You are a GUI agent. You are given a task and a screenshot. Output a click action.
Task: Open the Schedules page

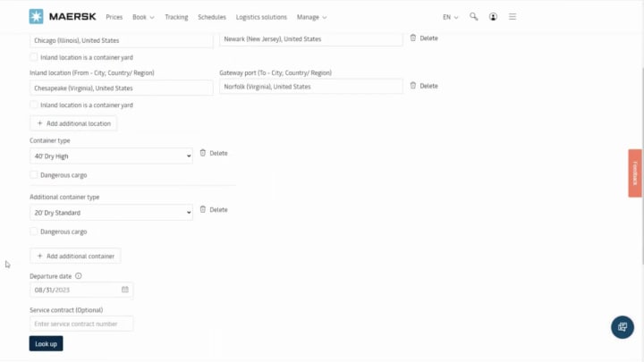[x=212, y=17]
